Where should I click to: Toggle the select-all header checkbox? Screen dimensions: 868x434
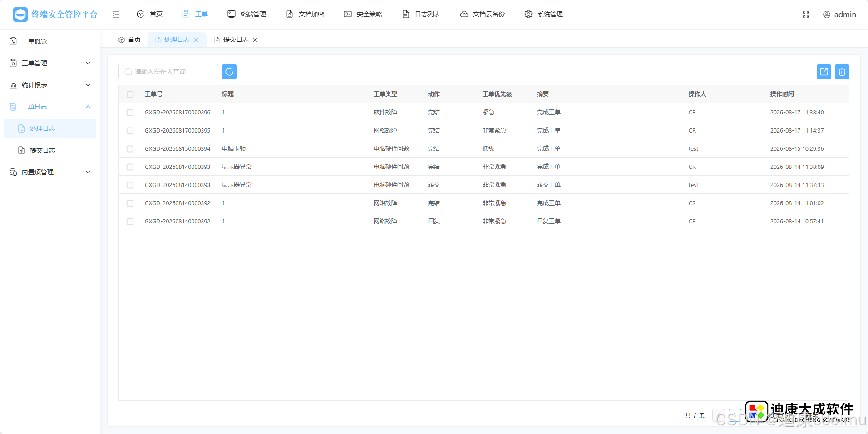130,94
